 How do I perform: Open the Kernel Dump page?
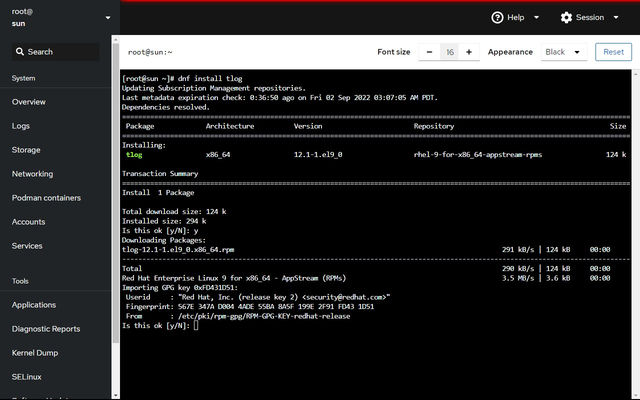click(35, 353)
